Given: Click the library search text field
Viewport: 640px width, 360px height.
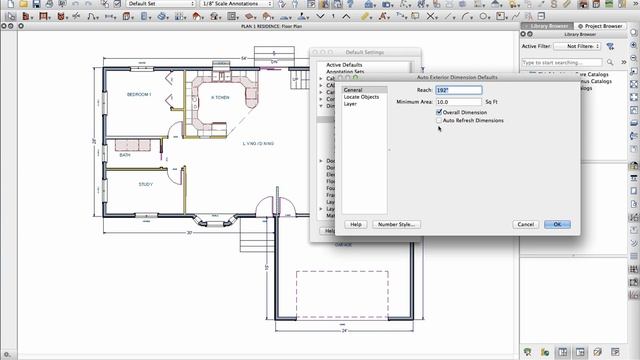Looking at the screenshot, I should pos(562,62).
